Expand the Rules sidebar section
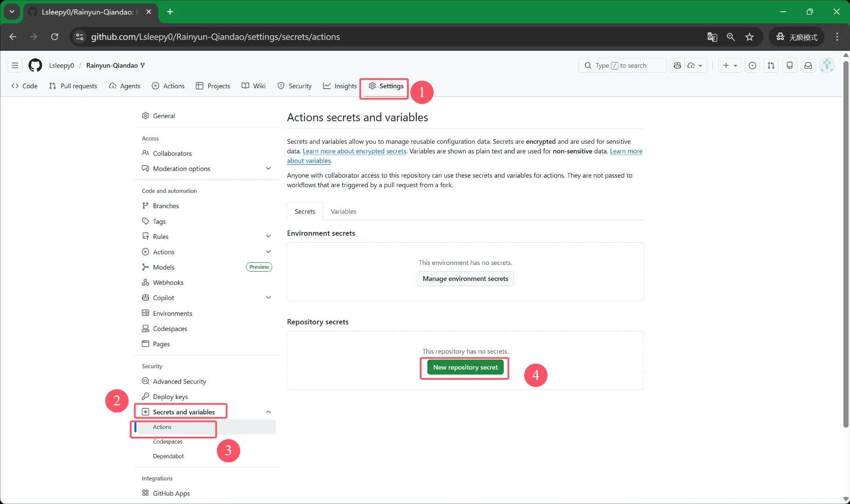The width and height of the screenshot is (850, 504). tap(268, 237)
